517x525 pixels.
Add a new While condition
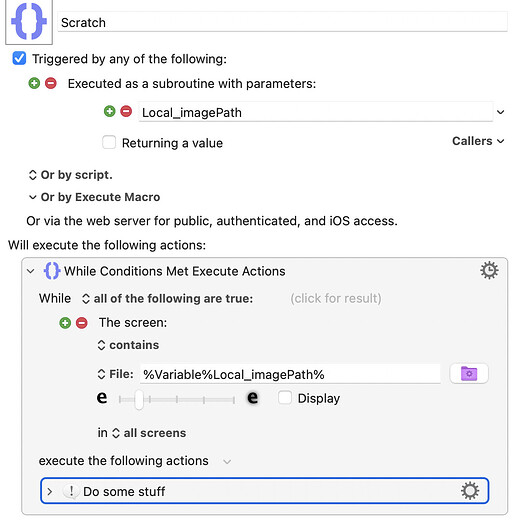point(65,323)
